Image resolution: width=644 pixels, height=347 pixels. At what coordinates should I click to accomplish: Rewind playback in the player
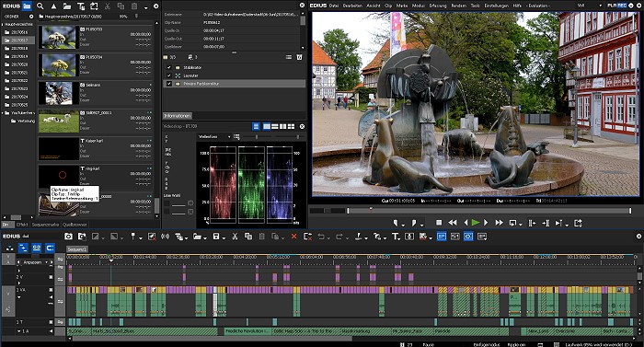(453, 223)
